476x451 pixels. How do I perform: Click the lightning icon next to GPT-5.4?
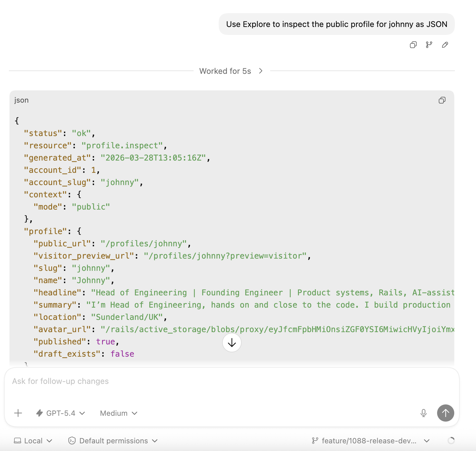coord(40,413)
